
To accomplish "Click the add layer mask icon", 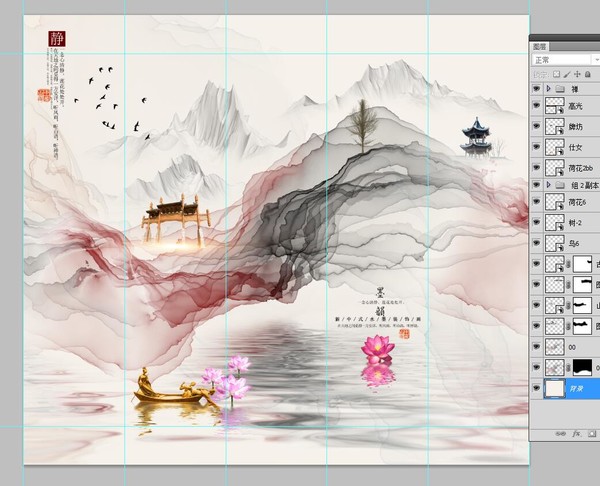I will click(x=592, y=434).
